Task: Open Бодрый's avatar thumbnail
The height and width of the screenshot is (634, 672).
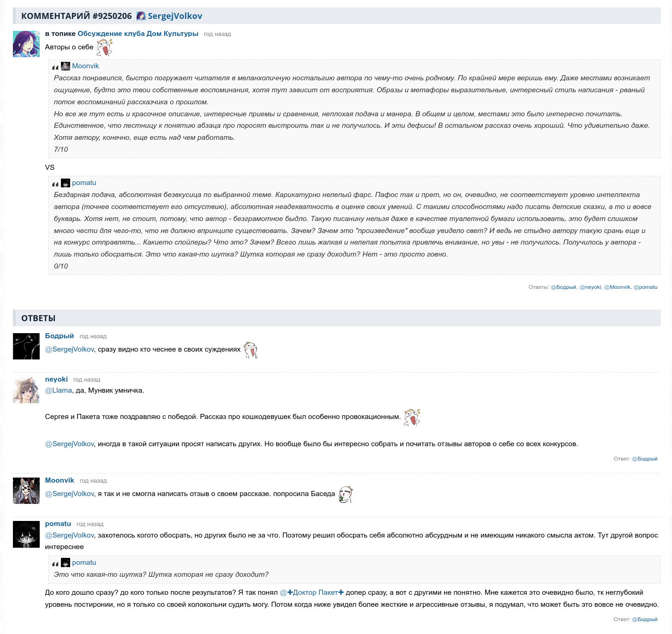Action: pos(26,346)
